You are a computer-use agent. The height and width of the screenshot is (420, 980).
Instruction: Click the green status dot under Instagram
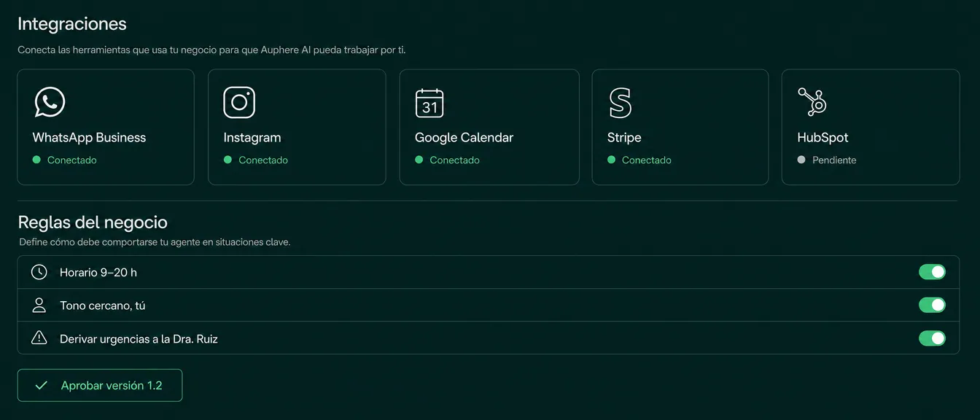pyautogui.click(x=227, y=160)
